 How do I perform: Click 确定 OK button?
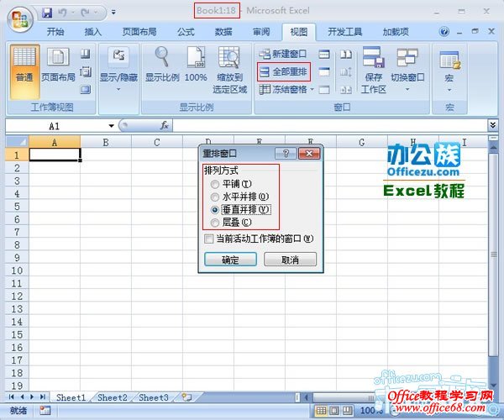point(230,259)
